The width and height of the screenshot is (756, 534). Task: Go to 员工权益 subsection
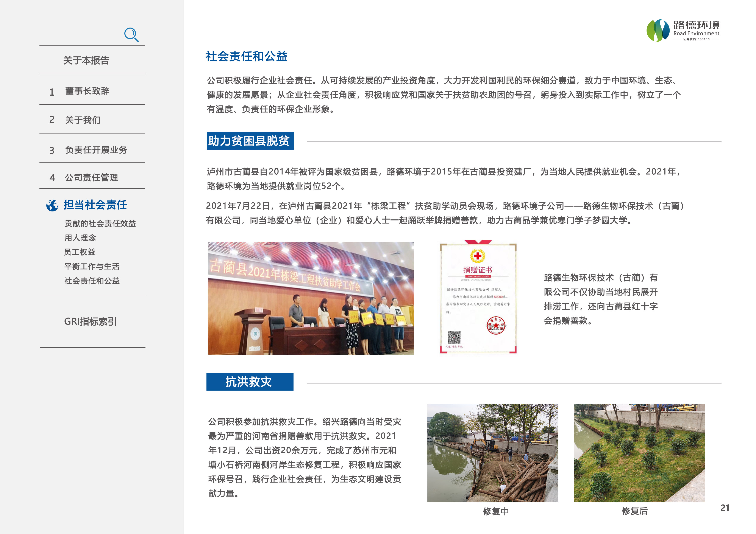tap(80, 252)
